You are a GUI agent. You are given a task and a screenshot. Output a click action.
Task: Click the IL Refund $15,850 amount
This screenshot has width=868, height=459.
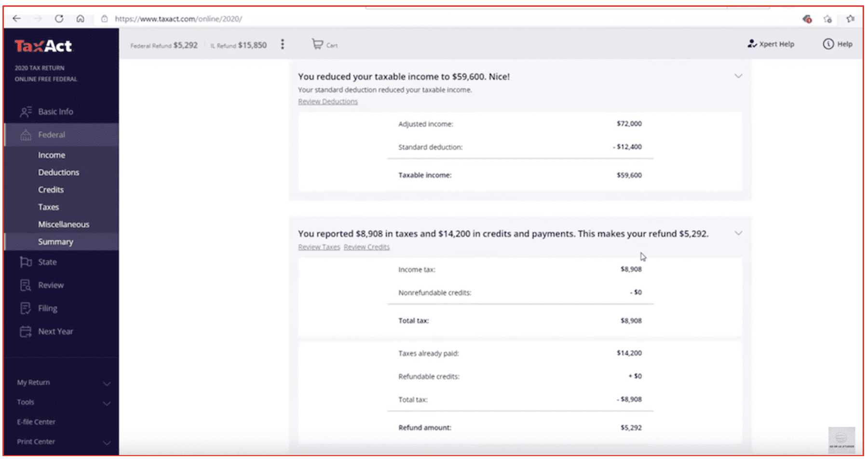[252, 45]
